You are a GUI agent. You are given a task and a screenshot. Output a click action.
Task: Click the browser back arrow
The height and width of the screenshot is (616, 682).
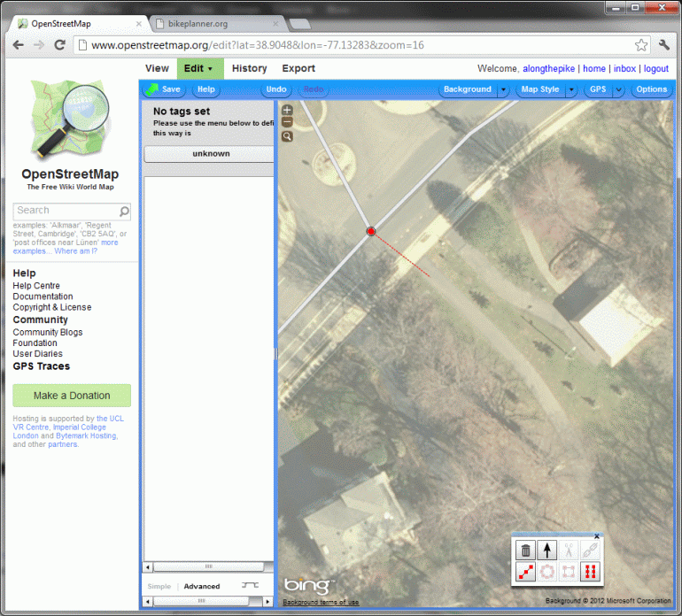[18, 45]
